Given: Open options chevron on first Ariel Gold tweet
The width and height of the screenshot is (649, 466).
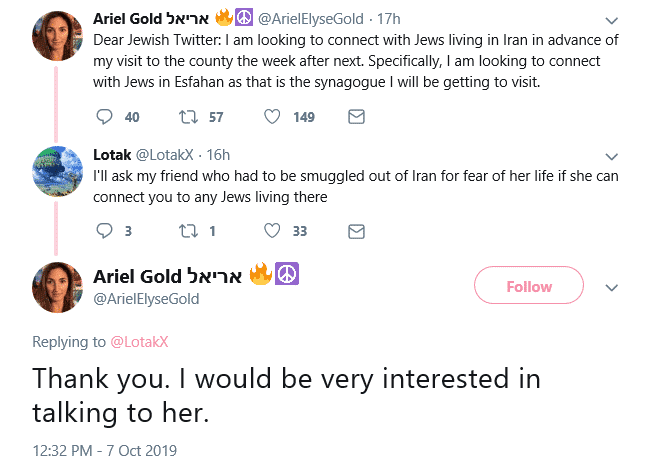Looking at the screenshot, I should 612,20.
